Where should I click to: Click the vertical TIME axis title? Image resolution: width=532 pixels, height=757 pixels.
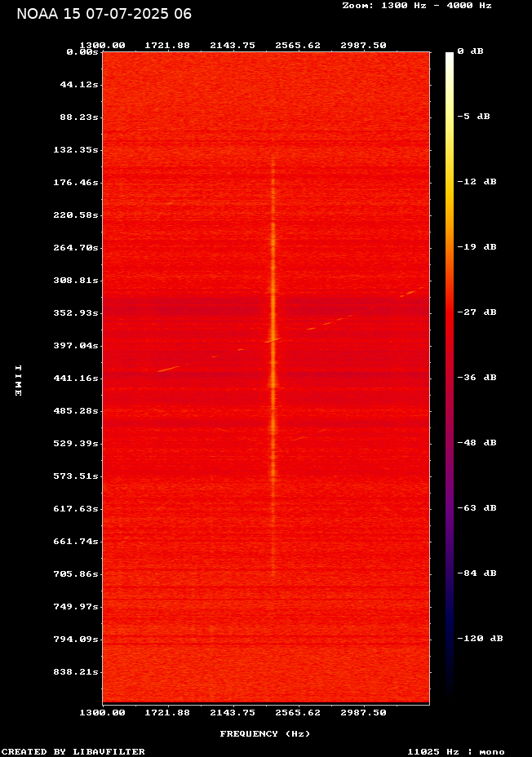point(17,381)
